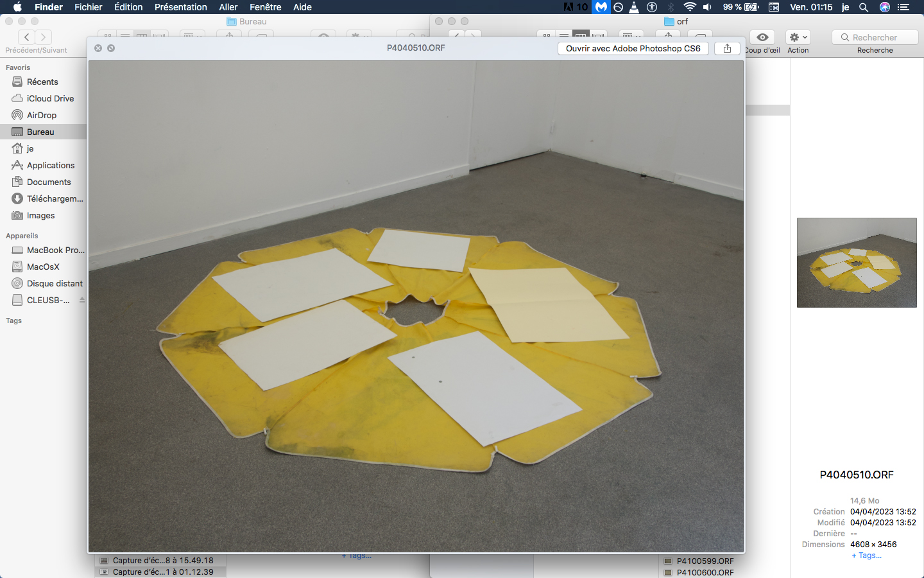Click the Quick Look share icon
Viewport: 924px width, 578px height.
(x=727, y=48)
